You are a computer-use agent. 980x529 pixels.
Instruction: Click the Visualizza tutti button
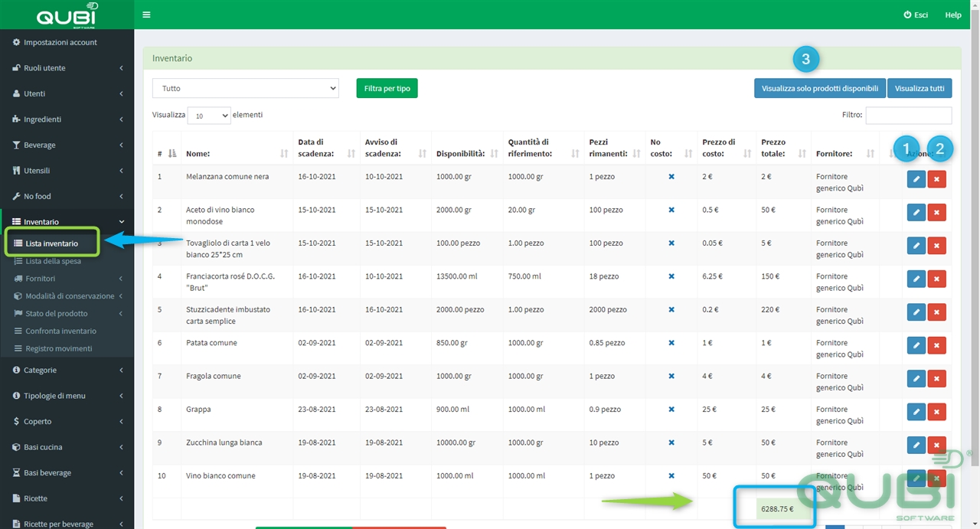(x=920, y=88)
